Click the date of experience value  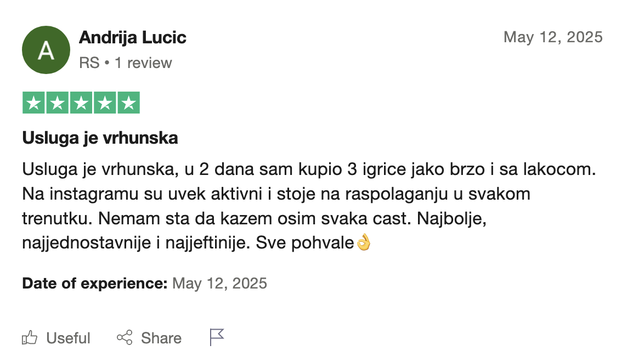click(x=219, y=284)
